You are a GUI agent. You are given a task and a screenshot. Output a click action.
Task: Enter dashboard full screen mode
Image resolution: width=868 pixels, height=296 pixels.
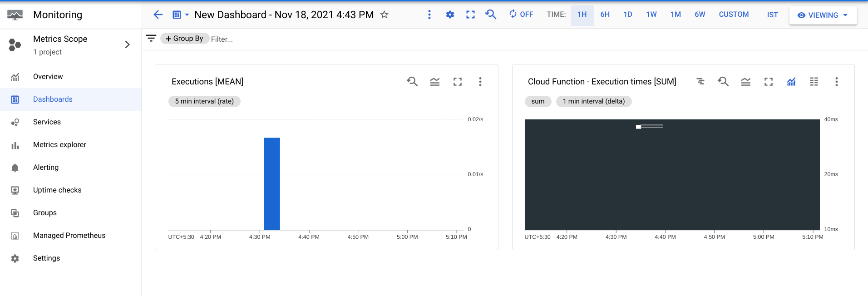pyautogui.click(x=470, y=15)
